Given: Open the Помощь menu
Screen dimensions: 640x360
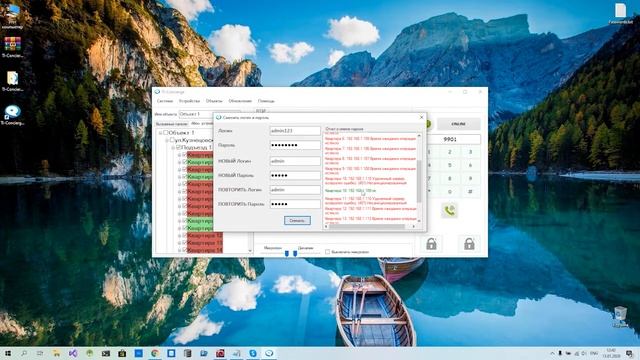Looking at the screenshot, I should [x=266, y=101].
